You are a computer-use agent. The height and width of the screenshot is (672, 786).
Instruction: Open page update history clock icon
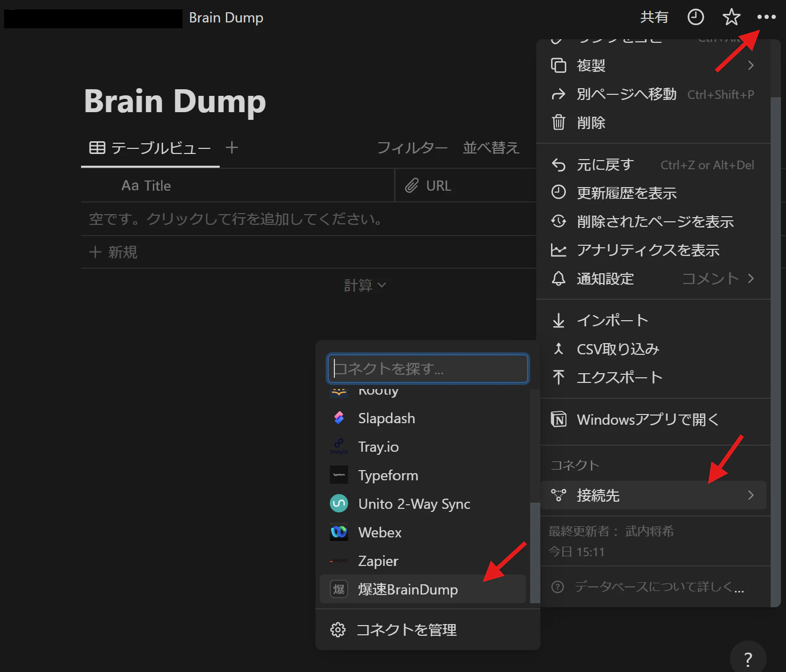click(696, 17)
